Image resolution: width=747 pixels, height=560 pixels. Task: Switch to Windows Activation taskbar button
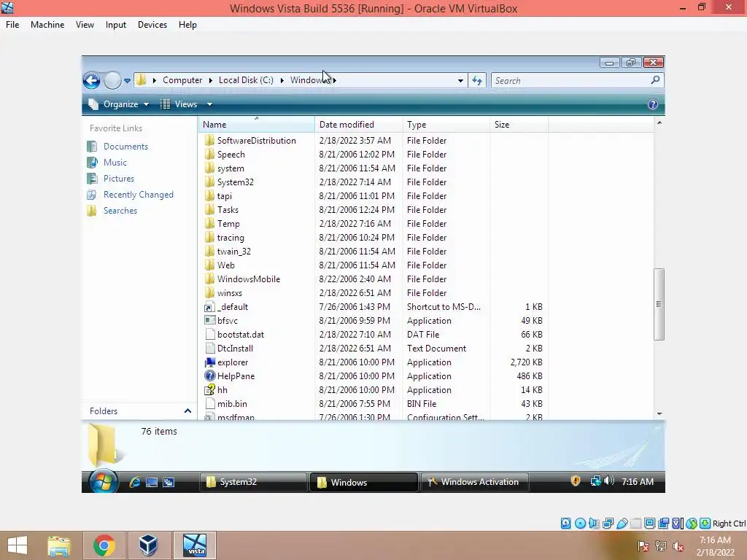tap(474, 482)
